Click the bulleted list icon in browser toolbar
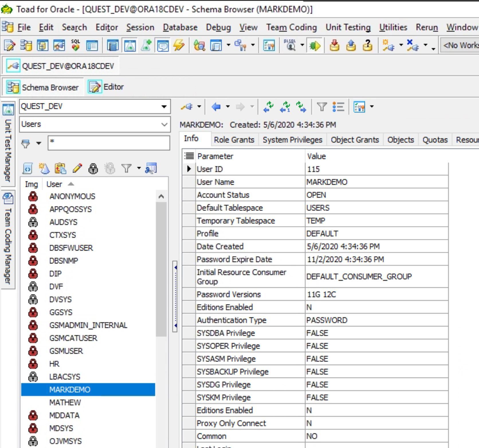Image resolution: width=479 pixels, height=448 pixels. pos(338,107)
